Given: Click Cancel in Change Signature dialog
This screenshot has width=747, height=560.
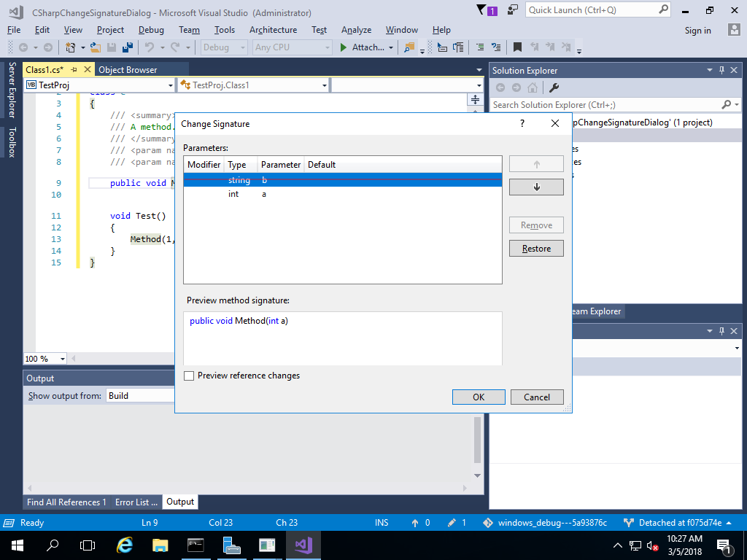Looking at the screenshot, I should 537,397.
